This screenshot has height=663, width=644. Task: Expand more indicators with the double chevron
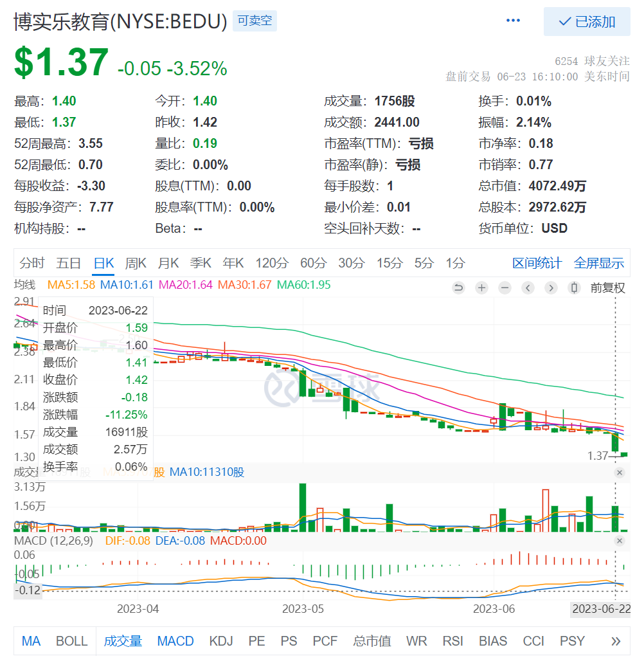click(x=615, y=641)
